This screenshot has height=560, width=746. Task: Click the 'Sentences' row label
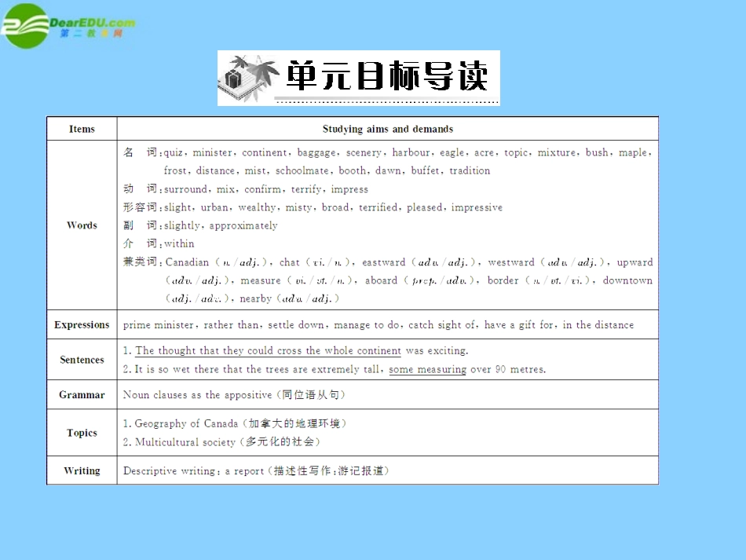point(82,360)
